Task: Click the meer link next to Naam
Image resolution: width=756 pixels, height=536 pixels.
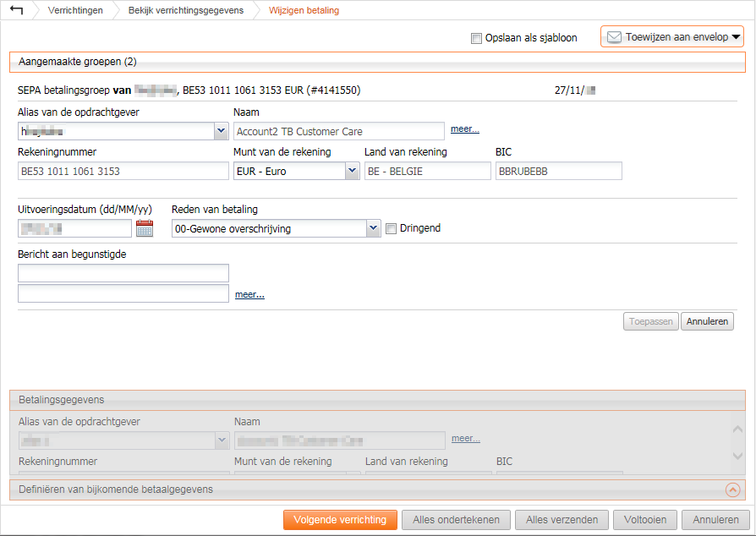Action: [464, 129]
